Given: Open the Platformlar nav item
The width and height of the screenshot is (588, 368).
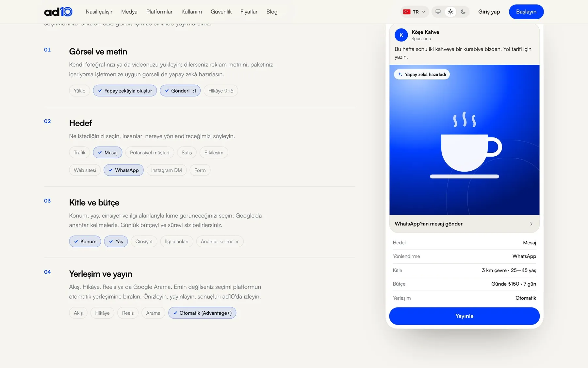Looking at the screenshot, I should pos(159,12).
